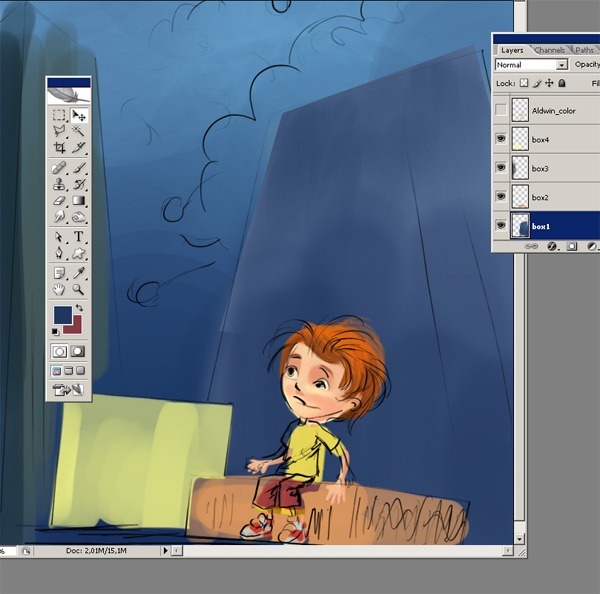Screen dimensions: 600x594
Task: Toggle lock transparent pixels
Action: click(525, 84)
